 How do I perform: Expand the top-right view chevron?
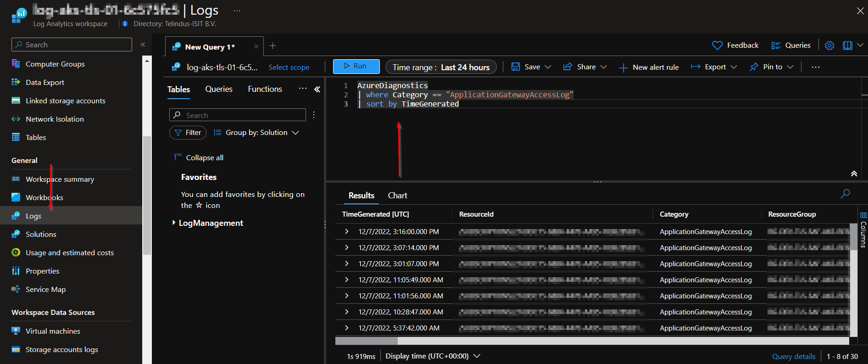860,45
